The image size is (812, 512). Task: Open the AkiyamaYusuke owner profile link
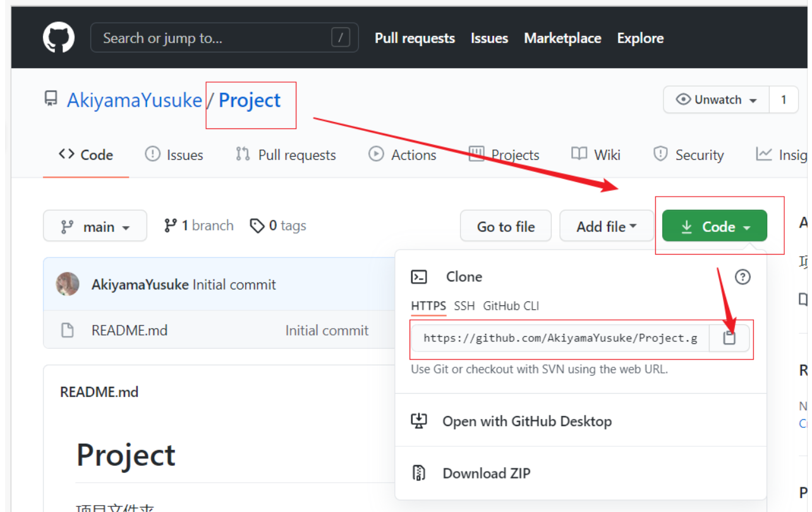135,101
